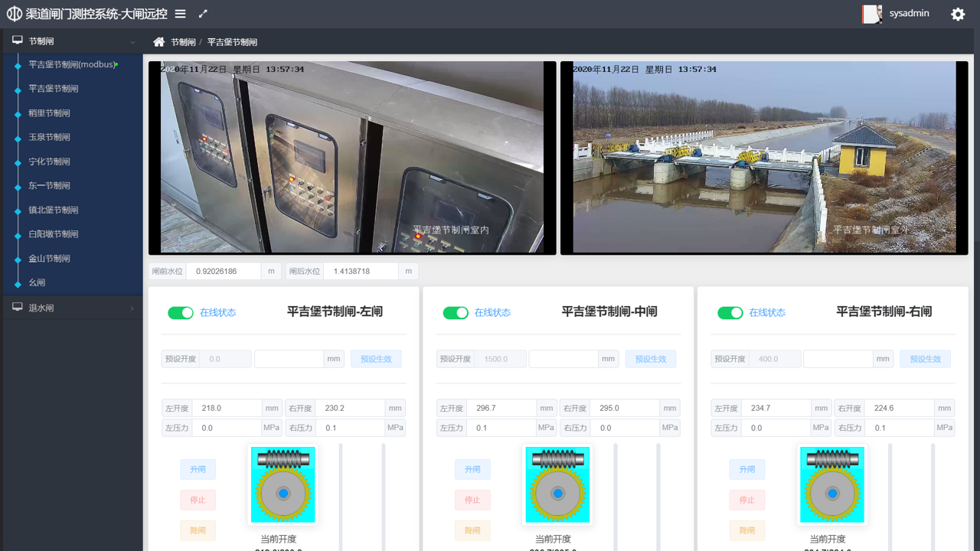Screen dimensions: 980x551
Task: Toggle the hamburger menu icon
Action: coord(180,14)
